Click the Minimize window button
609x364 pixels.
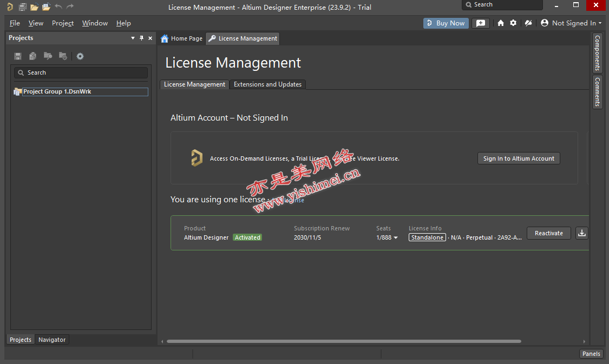click(x=556, y=5)
